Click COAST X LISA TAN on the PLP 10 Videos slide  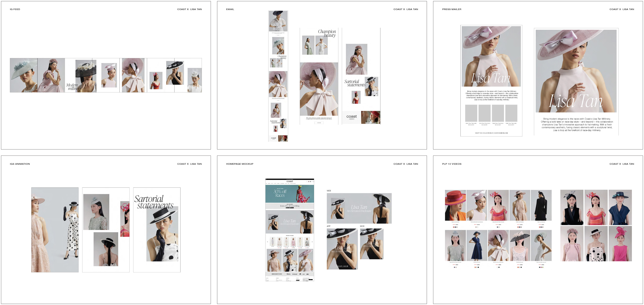[622, 164]
